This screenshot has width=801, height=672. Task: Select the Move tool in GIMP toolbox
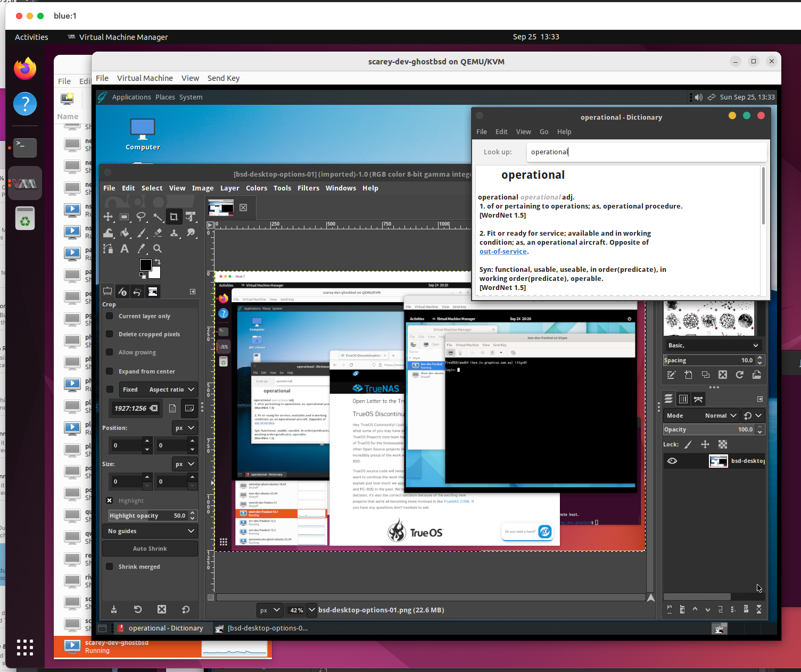pyautogui.click(x=108, y=217)
